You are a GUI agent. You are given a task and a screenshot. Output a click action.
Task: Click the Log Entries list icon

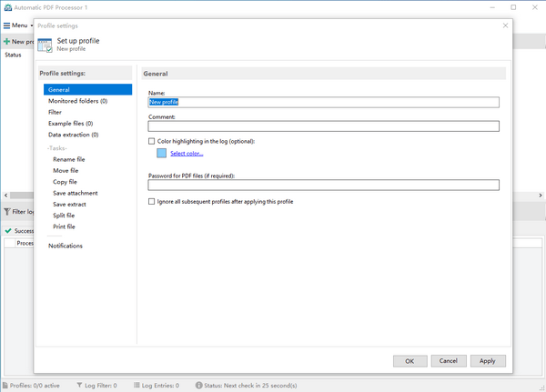pyautogui.click(x=136, y=386)
